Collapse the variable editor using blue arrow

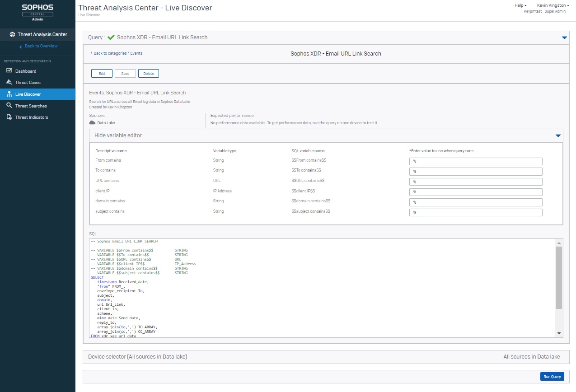(558, 135)
